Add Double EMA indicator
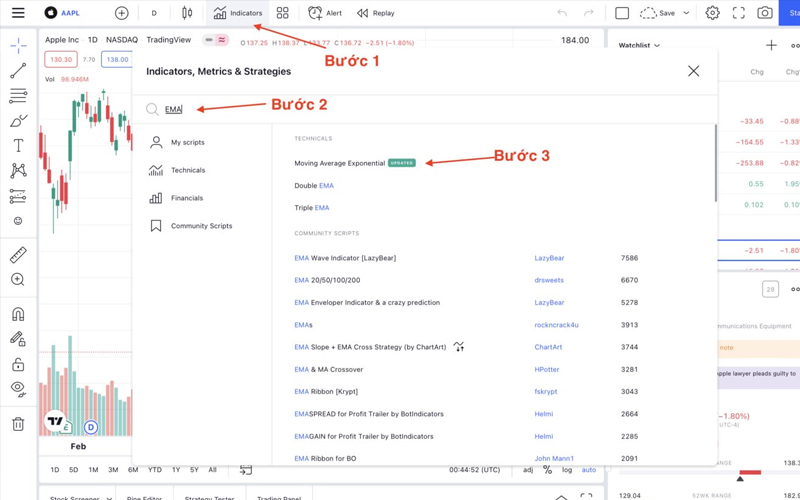 (x=314, y=186)
